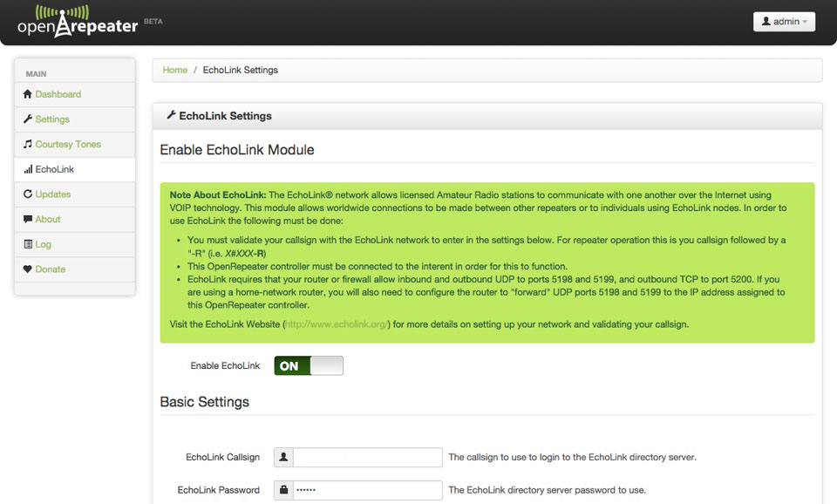This screenshot has height=504, width=837.
Task: Click the refresh icon beside Updates
Action: (28, 194)
